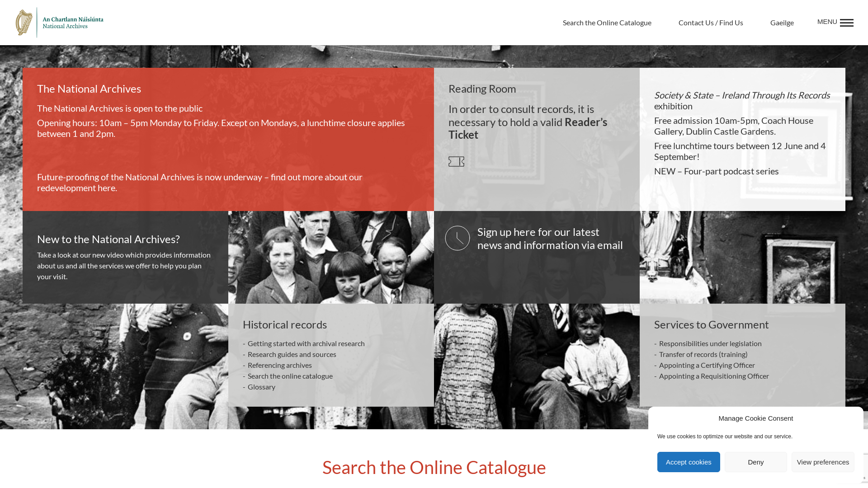Open the hamburger MENU icon
The height and width of the screenshot is (488, 868).
click(x=846, y=23)
